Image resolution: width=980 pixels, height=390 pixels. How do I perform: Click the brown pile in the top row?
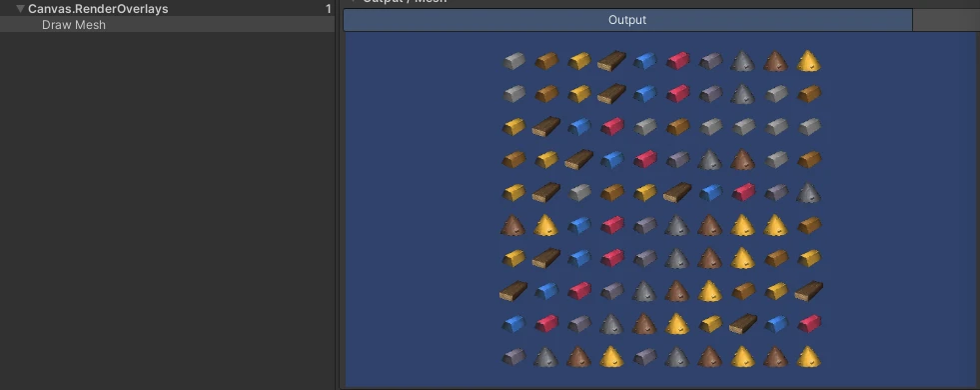coord(775,61)
